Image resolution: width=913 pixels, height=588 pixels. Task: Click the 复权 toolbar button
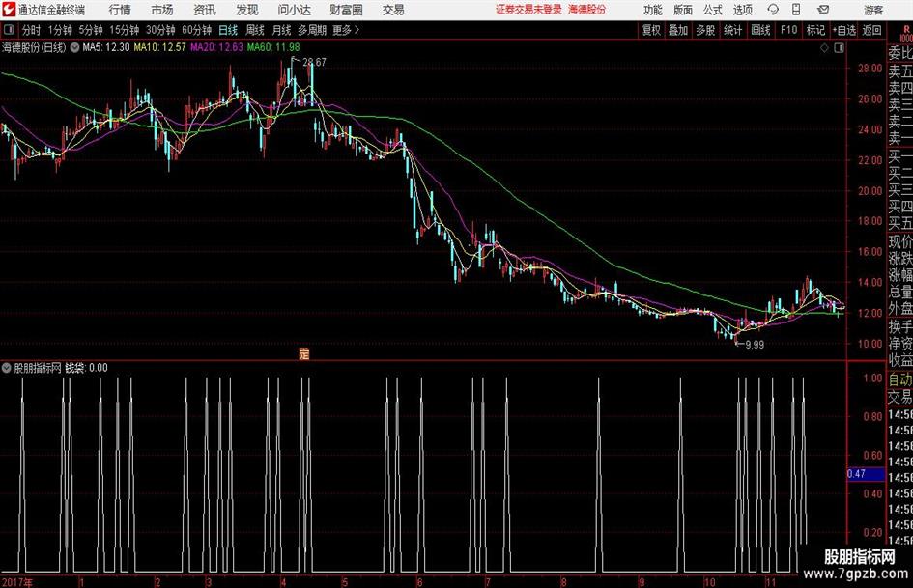(x=651, y=30)
